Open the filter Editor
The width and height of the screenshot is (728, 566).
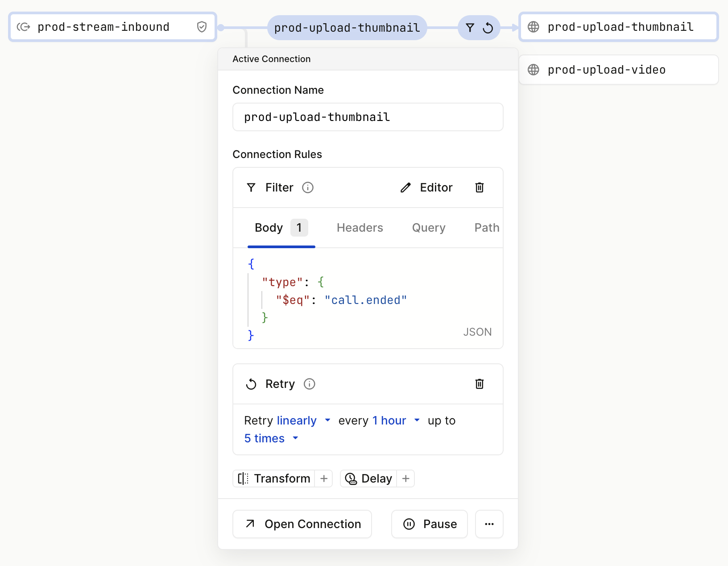point(426,187)
